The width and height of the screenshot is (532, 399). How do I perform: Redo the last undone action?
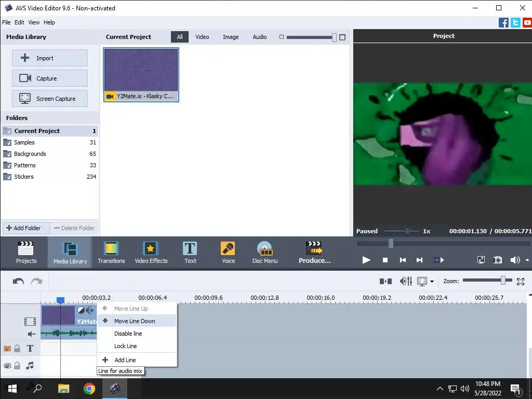(x=37, y=281)
